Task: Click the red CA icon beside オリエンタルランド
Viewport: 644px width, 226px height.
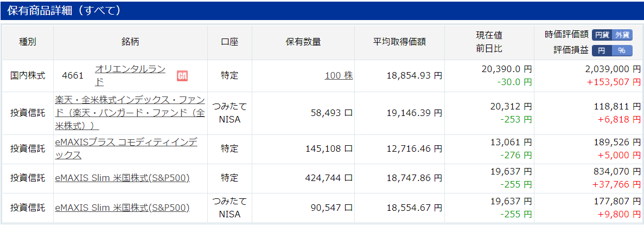Action: 182,76
